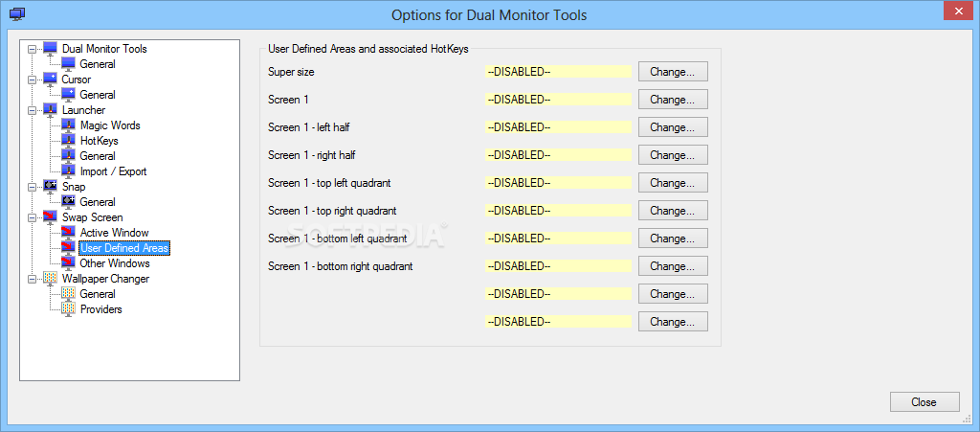This screenshot has width=980, height=432.
Task: Collapse the Swap Screen tree node
Action: click(32, 216)
